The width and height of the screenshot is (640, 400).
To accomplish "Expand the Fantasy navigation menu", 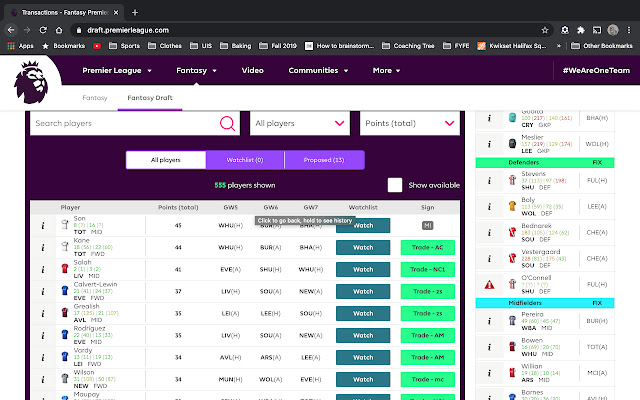I will pos(196,71).
